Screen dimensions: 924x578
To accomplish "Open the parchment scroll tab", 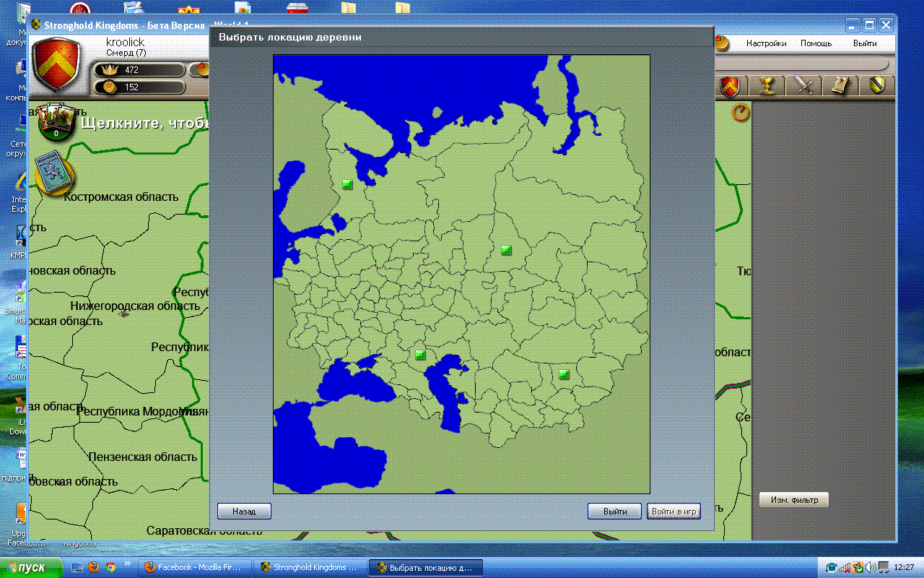I will [840, 86].
